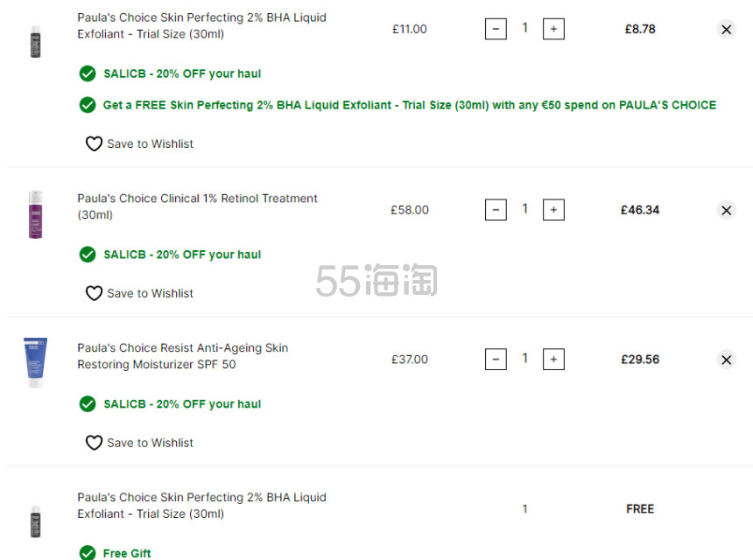Decrease quantity of BHA Liquid Exfoliant
The height and width of the screenshot is (560, 753).
496,29
